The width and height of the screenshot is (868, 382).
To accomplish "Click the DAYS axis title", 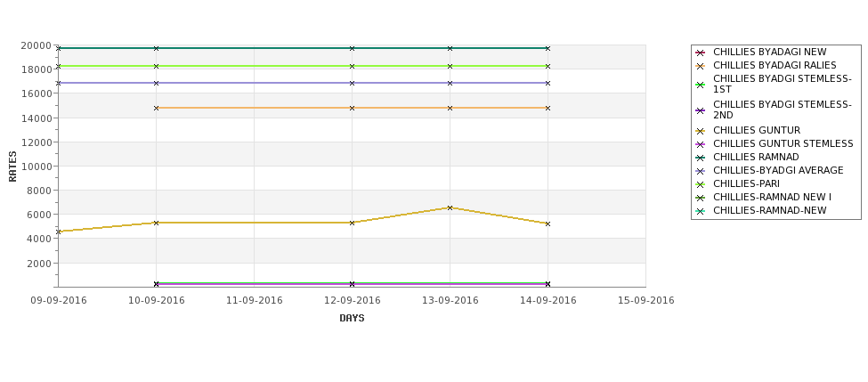I will 352,319.
